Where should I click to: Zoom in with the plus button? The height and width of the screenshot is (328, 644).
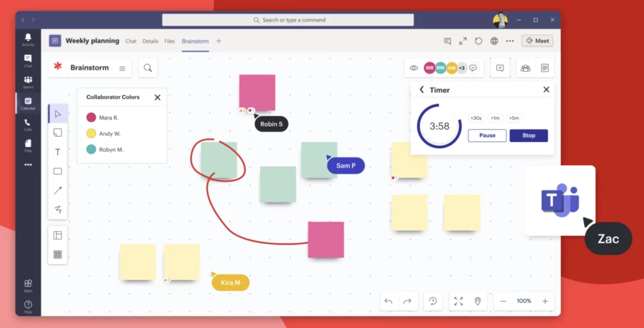[545, 302]
